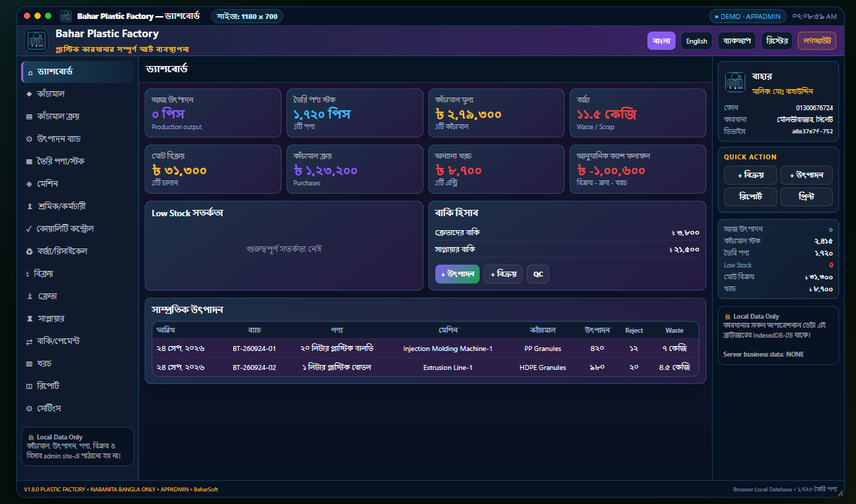Screen dimensions: 856x504
Task: Open the ক্রেতা sidebar section
Action: pos(77,296)
